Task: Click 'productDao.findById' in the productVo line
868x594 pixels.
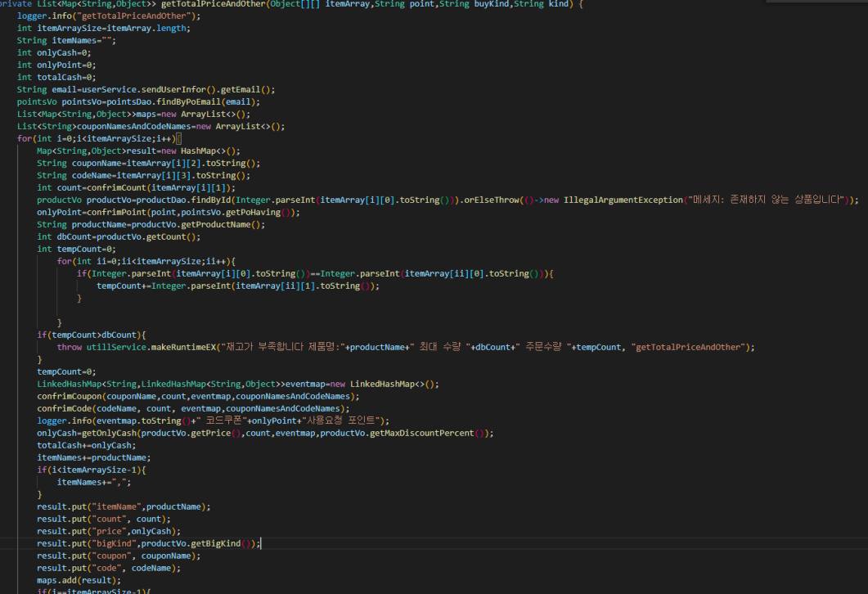Action: point(183,200)
